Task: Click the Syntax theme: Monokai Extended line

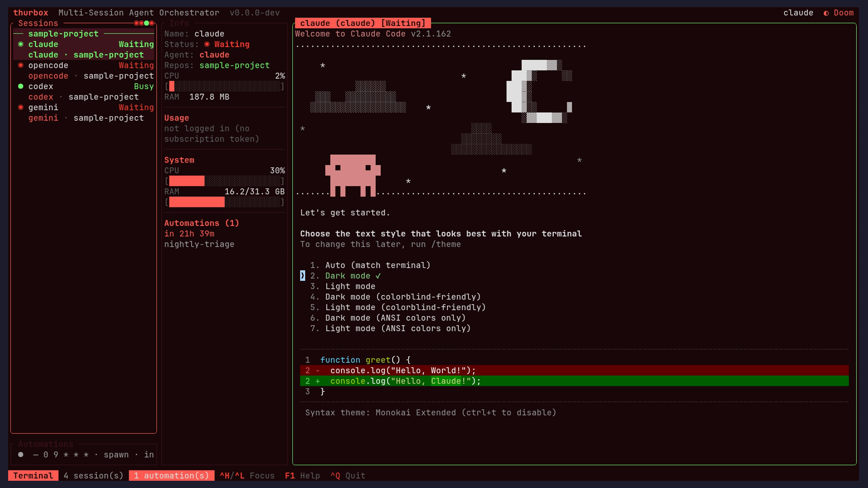Action: click(430, 413)
